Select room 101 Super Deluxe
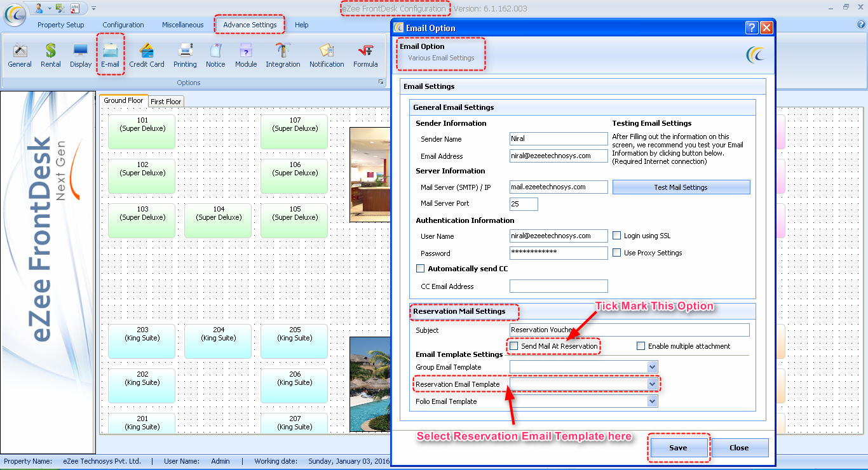The width and height of the screenshot is (868, 470). pos(142,131)
